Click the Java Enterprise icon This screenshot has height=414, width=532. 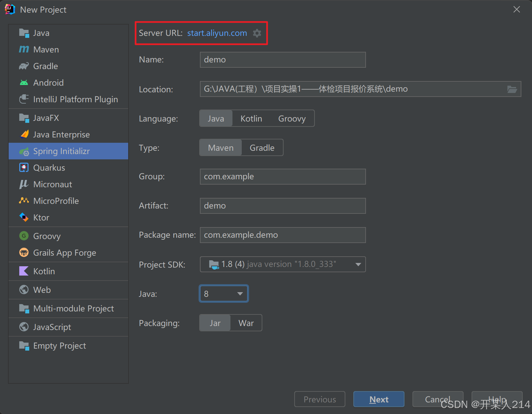(x=24, y=134)
